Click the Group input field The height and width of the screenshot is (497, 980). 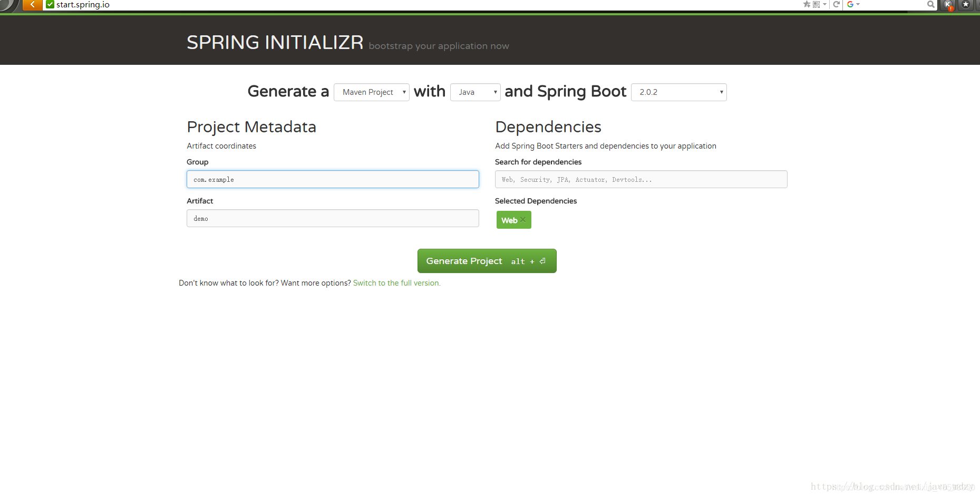[x=333, y=179]
